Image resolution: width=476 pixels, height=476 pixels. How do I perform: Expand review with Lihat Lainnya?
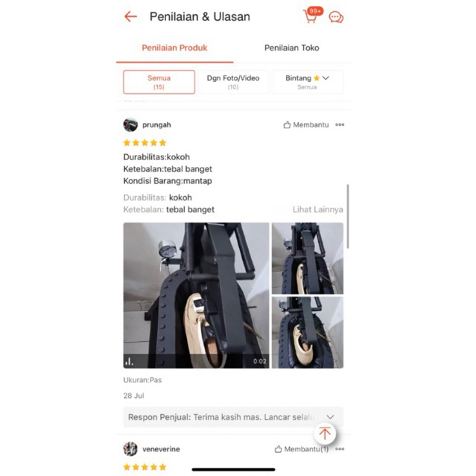(x=318, y=209)
